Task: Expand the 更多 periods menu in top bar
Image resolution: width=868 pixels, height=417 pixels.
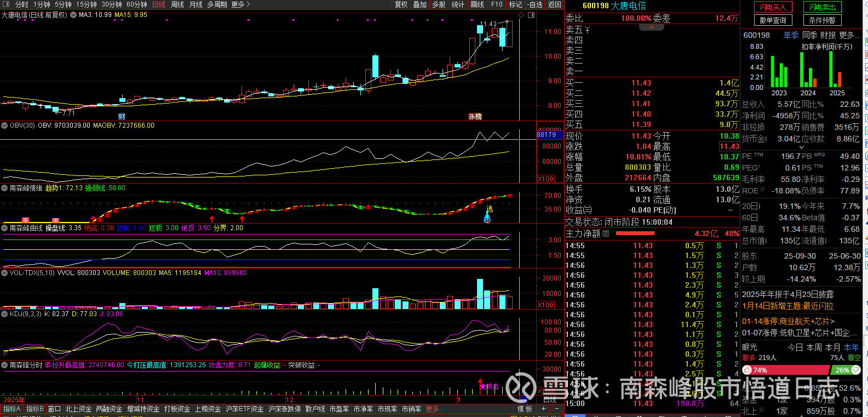Action: (240, 4)
